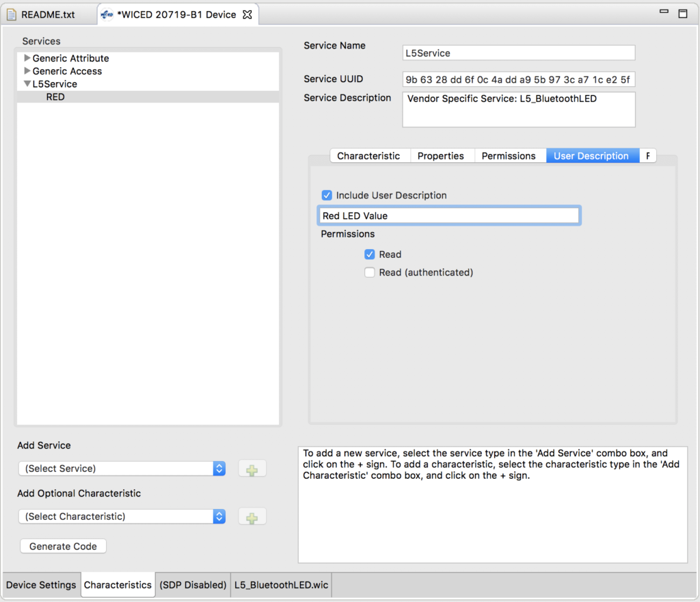The height and width of the screenshot is (602, 700).
Task: Switch to the Properties tab
Action: click(441, 156)
